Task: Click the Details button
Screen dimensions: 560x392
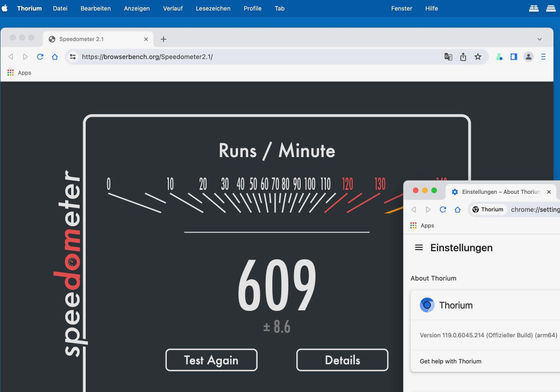Action: coord(342,360)
